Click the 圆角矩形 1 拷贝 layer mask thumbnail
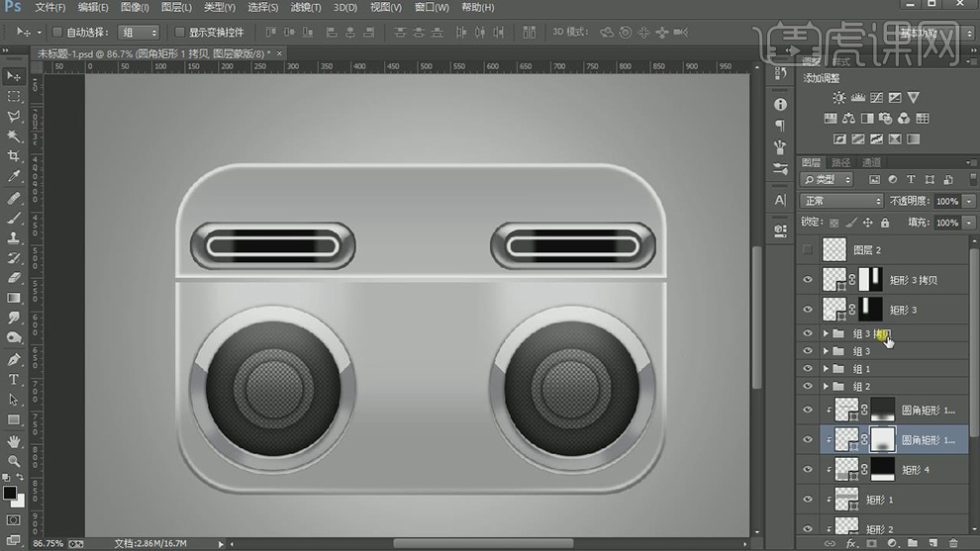The width and height of the screenshot is (980, 551). click(881, 438)
